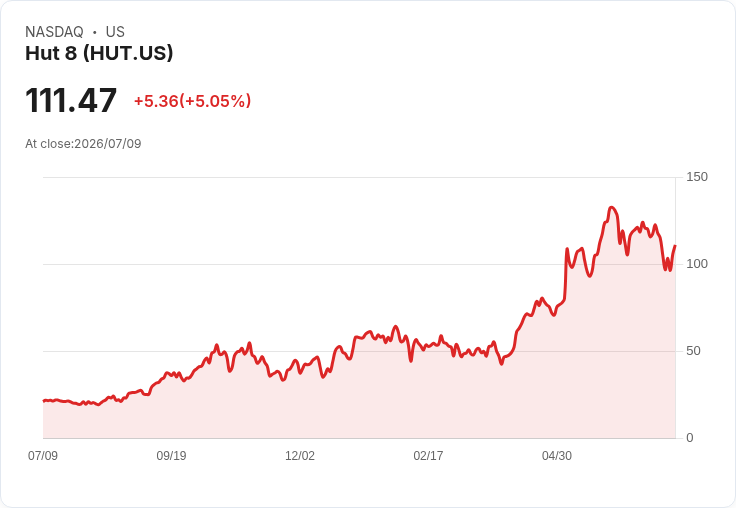Click the 12/02 x-axis date label
The height and width of the screenshot is (508, 736).
(300, 455)
